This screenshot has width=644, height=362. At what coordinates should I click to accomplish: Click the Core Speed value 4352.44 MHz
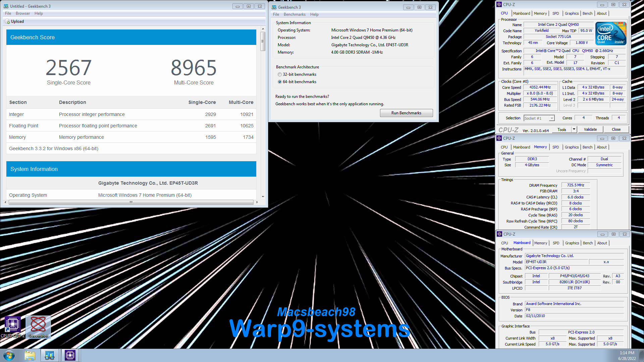pyautogui.click(x=540, y=87)
